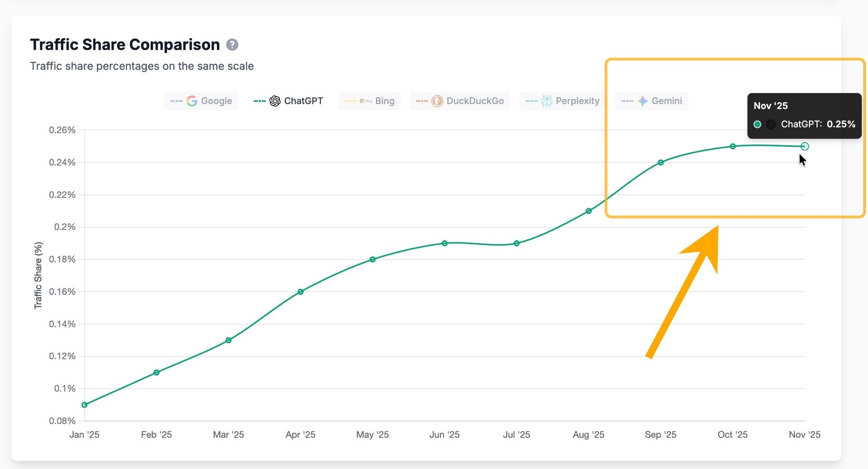
Task: Select the Nov '25 data point
Action: [x=805, y=146]
